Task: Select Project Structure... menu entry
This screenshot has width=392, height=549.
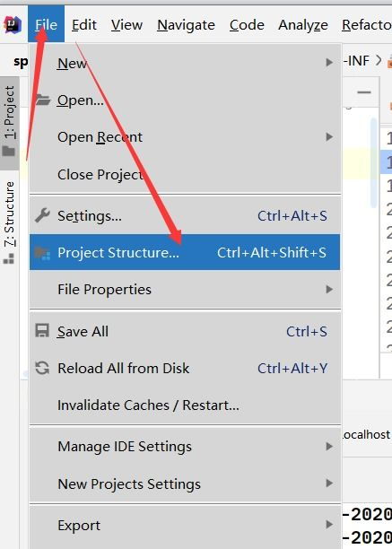Action: pyautogui.click(x=185, y=252)
